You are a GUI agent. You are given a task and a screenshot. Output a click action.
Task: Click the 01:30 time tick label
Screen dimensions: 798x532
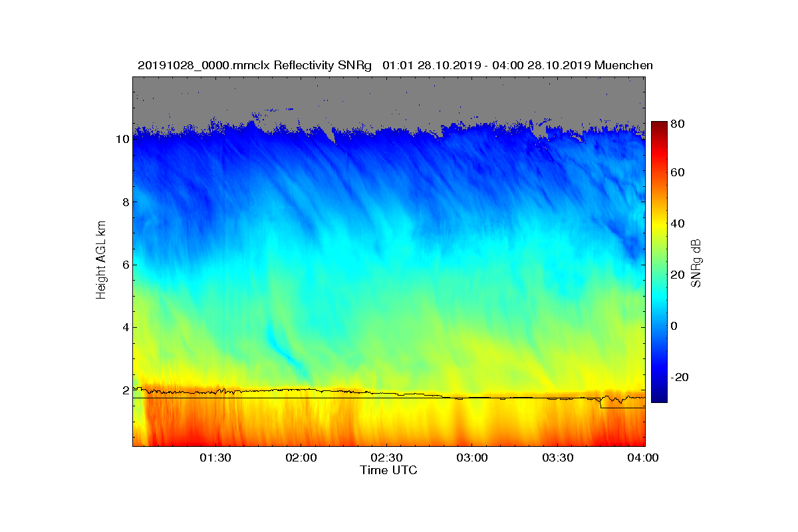pos(215,458)
